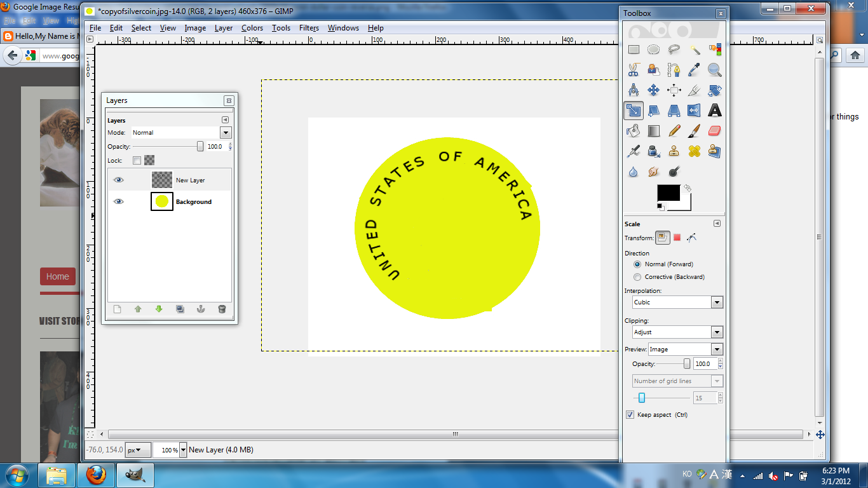Set Transform to affect selection
868x488 pixels.
pyautogui.click(x=677, y=238)
